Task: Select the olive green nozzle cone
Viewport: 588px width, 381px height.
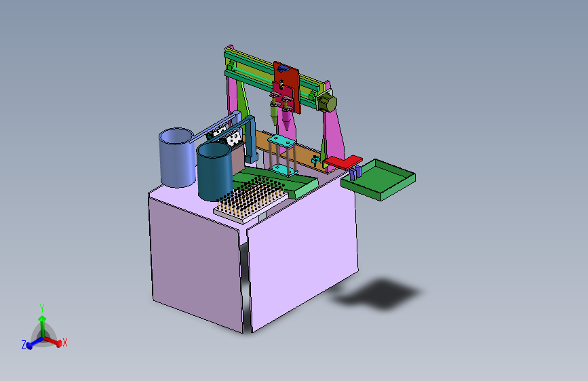Action: pyautogui.click(x=275, y=115)
